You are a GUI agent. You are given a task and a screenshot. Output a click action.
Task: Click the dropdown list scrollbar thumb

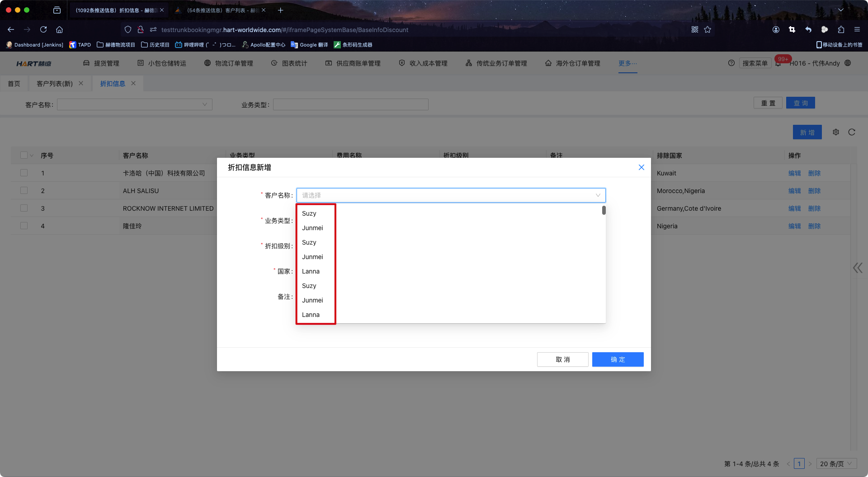[x=604, y=210]
